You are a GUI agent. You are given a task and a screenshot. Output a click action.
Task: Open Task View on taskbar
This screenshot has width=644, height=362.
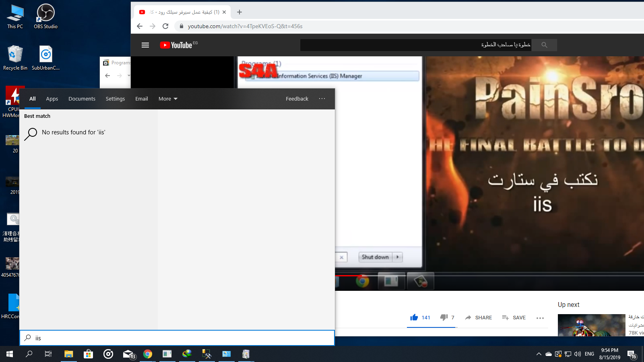(48, 354)
